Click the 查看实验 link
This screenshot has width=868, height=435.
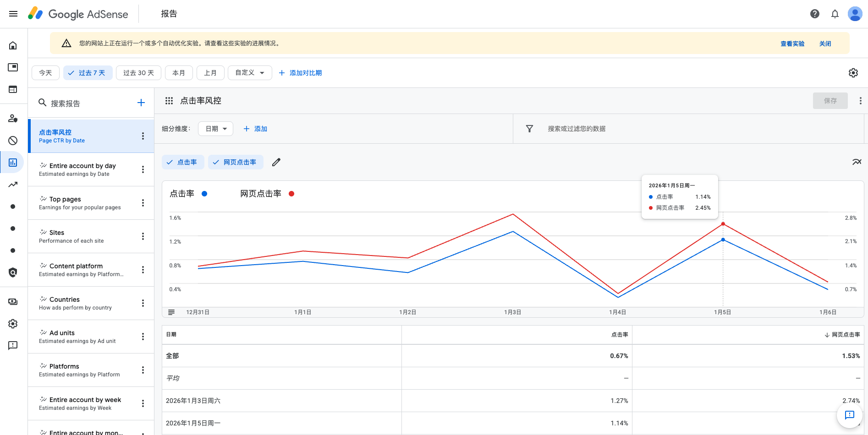(x=792, y=43)
